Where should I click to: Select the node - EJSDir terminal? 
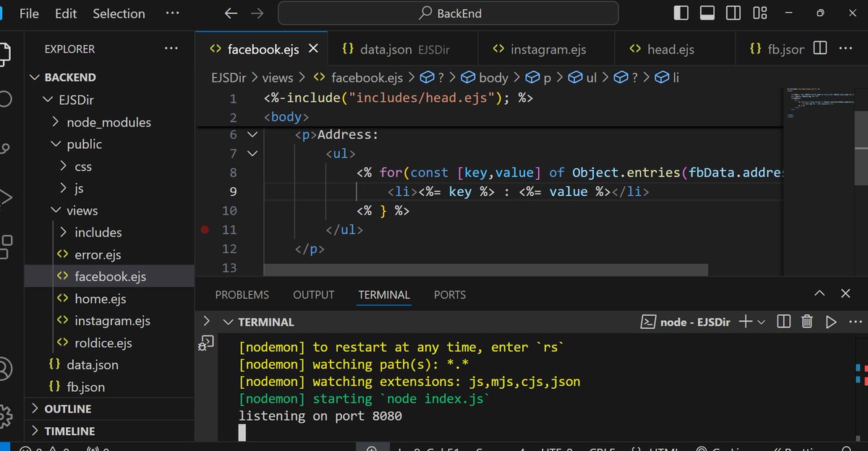point(686,322)
